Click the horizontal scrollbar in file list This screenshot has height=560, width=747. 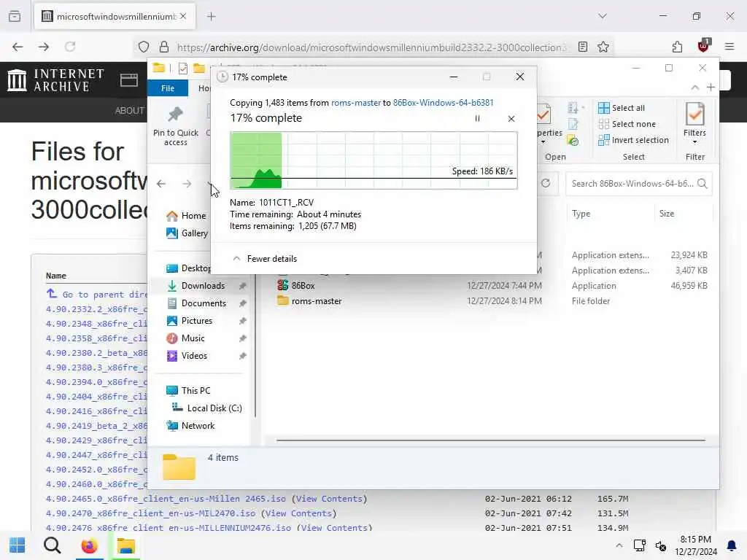490,440
